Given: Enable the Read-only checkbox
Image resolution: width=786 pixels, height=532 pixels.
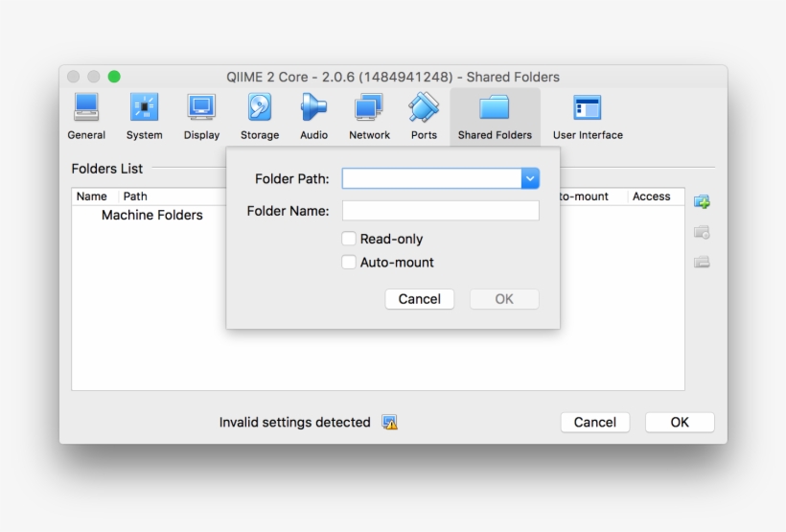Looking at the screenshot, I should click(x=348, y=239).
